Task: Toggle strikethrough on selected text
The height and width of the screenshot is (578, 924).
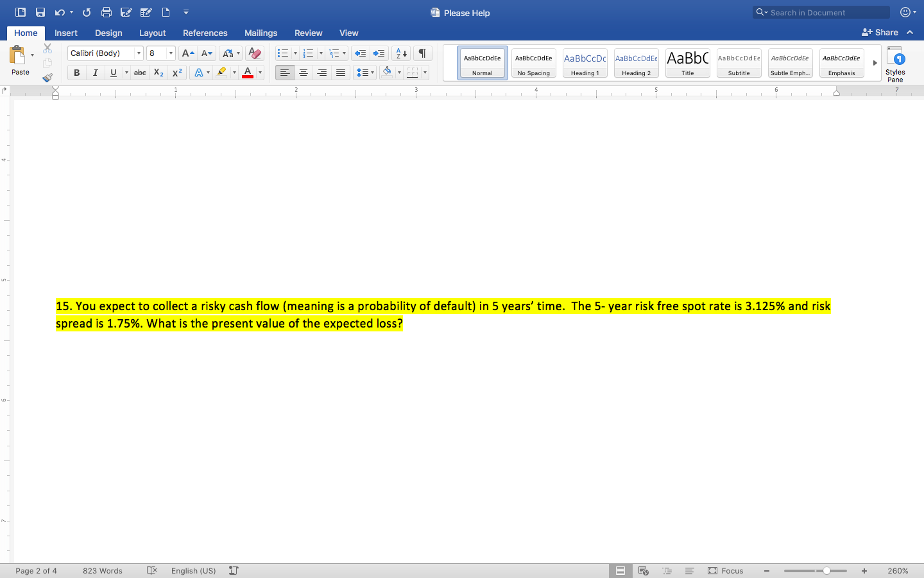Action: [x=139, y=72]
